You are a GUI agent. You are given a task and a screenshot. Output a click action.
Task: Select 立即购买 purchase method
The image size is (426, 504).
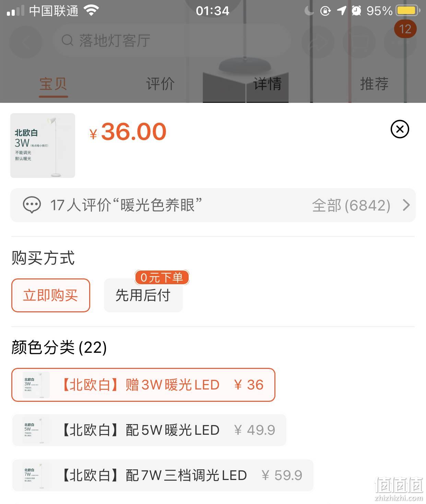tap(51, 295)
